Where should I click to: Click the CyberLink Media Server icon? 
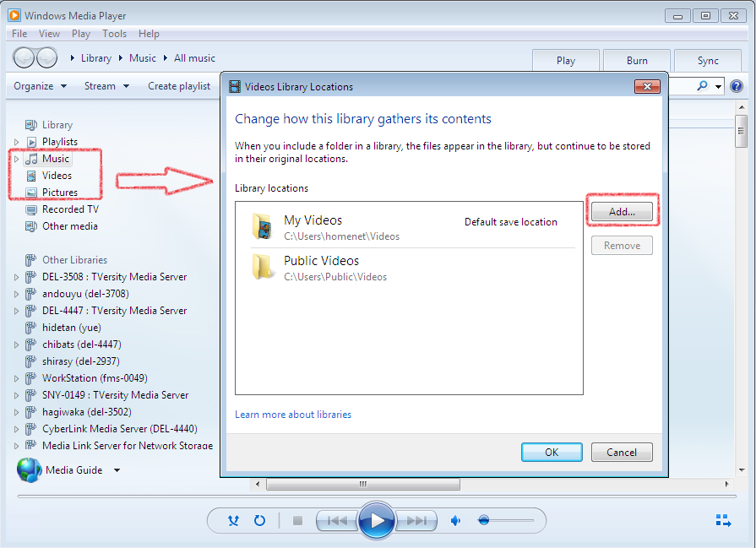pos(31,428)
